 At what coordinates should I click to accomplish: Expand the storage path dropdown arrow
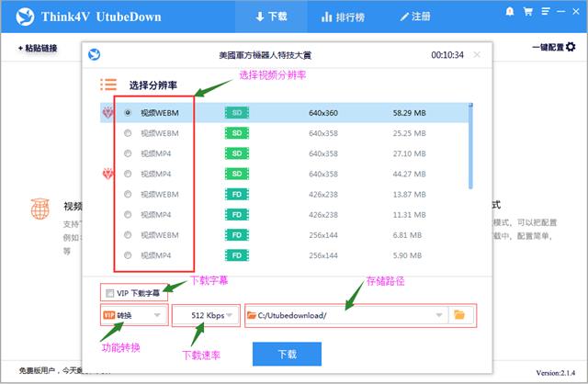pos(439,315)
